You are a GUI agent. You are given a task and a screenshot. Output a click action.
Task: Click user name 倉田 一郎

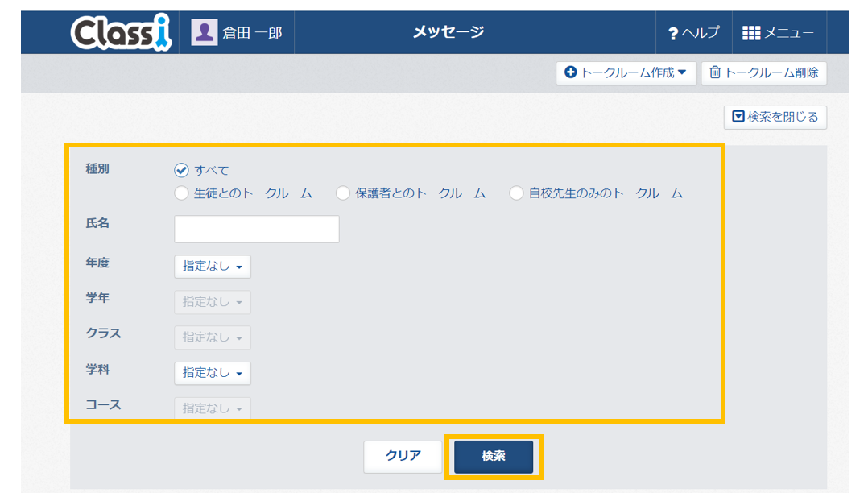tap(253, 33)
